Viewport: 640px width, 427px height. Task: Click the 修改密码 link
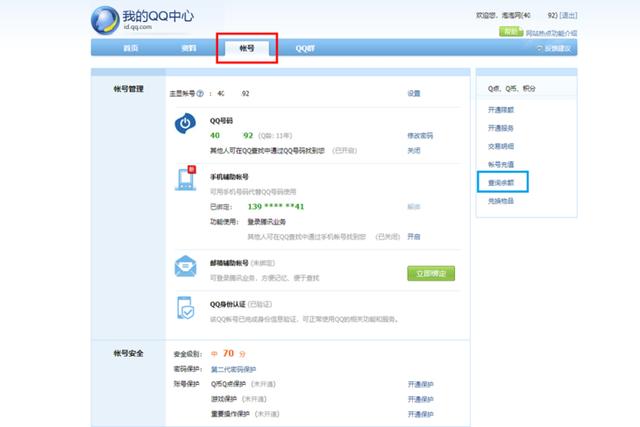[x=420, y=136]
